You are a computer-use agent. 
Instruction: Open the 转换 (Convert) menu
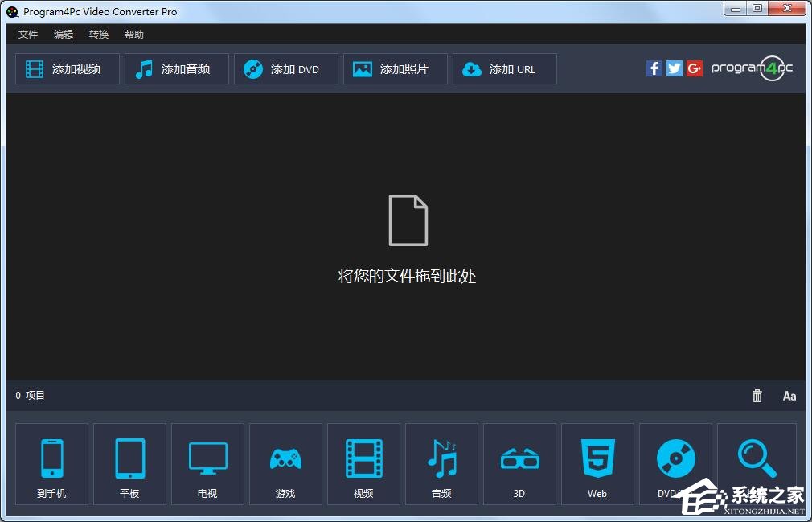coord(98,34)
